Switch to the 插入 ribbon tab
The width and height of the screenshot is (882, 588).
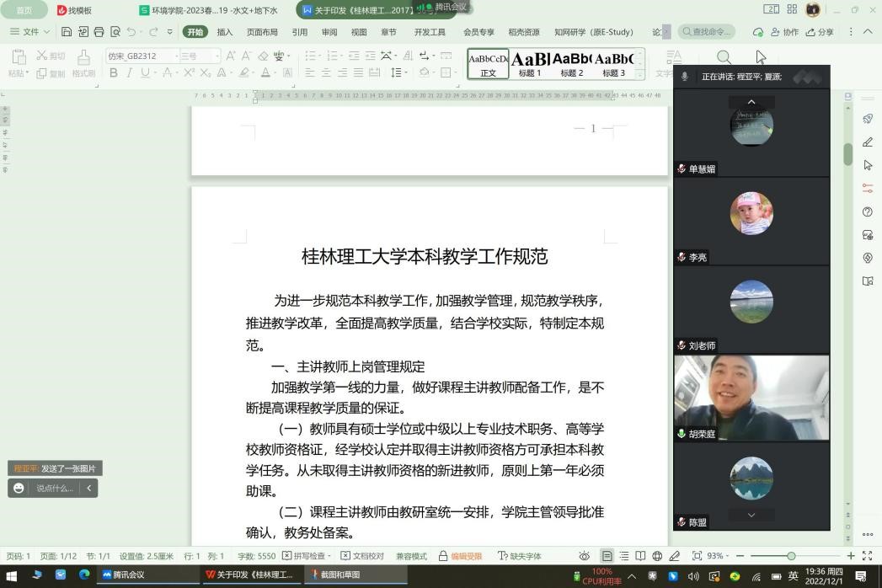pos(225,32)
